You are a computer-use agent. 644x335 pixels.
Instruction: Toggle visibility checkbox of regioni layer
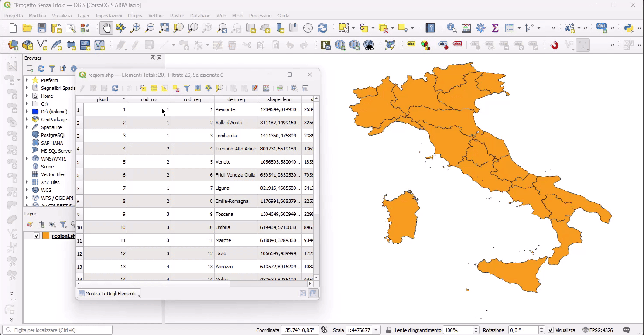pos(37,236)
